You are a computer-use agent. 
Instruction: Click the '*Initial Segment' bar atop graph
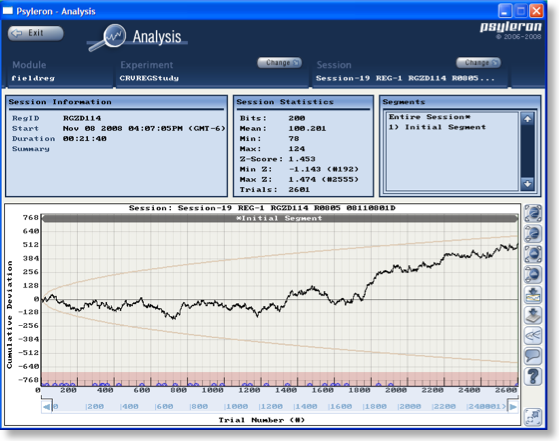280,218
